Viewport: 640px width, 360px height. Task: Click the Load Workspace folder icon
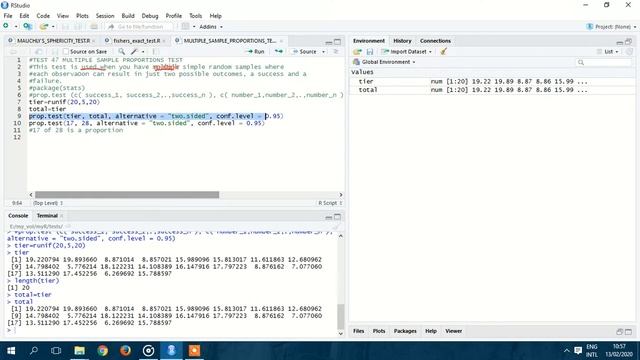click(x=358, y=52)
